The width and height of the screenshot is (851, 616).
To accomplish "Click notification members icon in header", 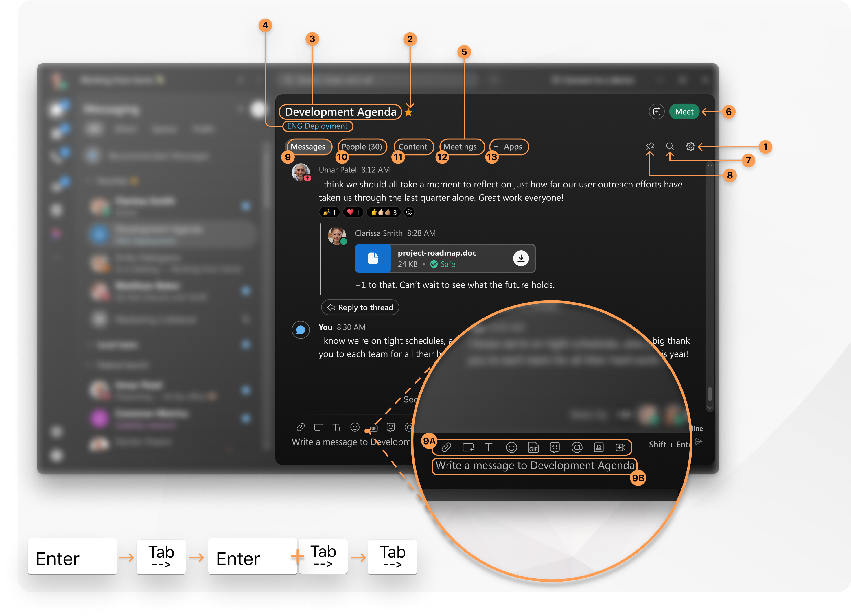I will tap(650, 146).
